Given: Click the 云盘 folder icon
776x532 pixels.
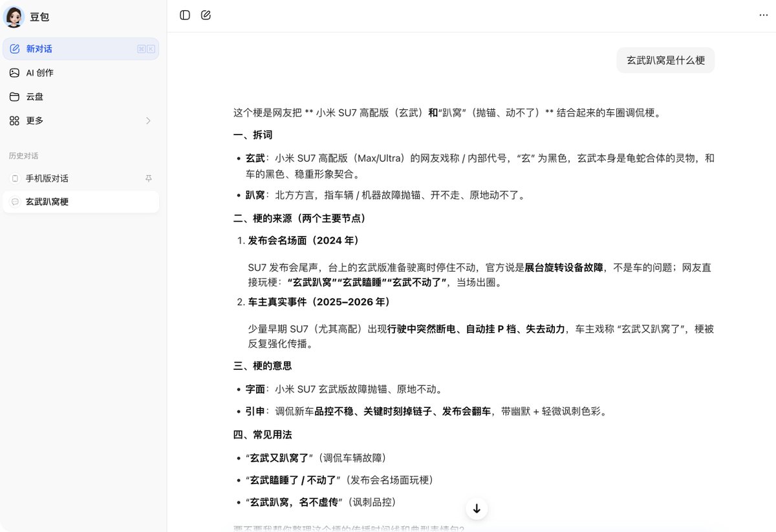Looking at the screenshot, I should [15, 97].
